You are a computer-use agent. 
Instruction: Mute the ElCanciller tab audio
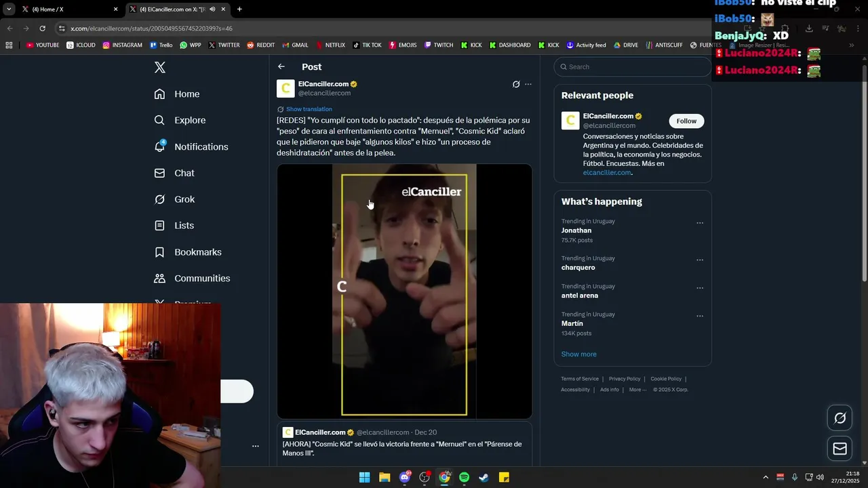pos(213,9)
